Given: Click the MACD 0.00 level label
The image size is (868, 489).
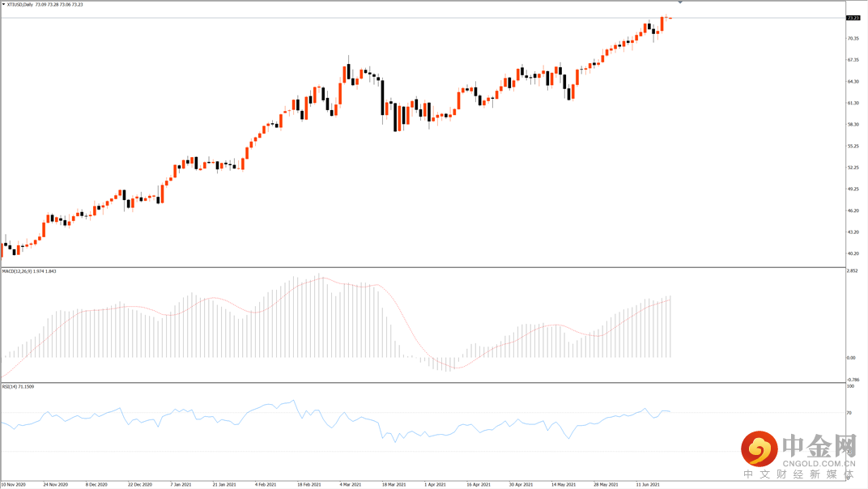Looking at the screenshot, I should 851,358.
